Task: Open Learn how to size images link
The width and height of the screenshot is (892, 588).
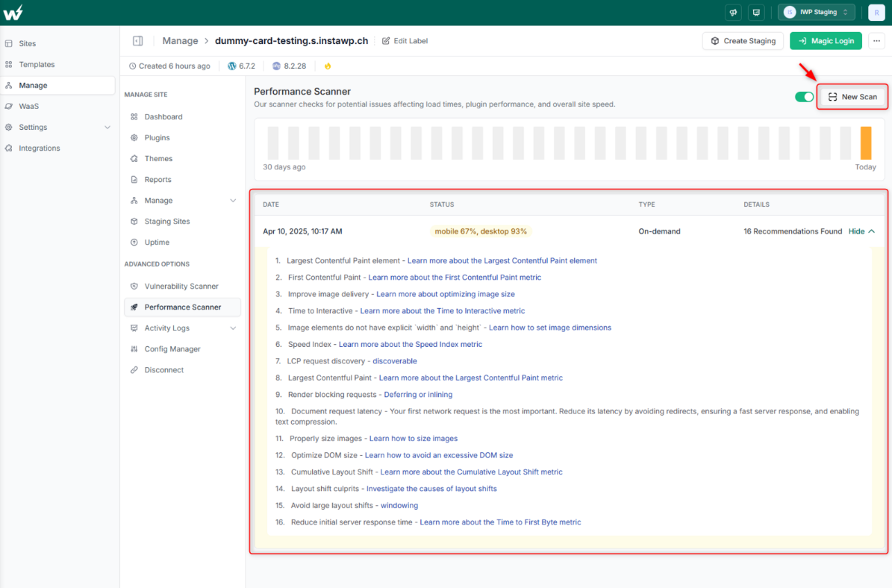Action: coord(414,439)
